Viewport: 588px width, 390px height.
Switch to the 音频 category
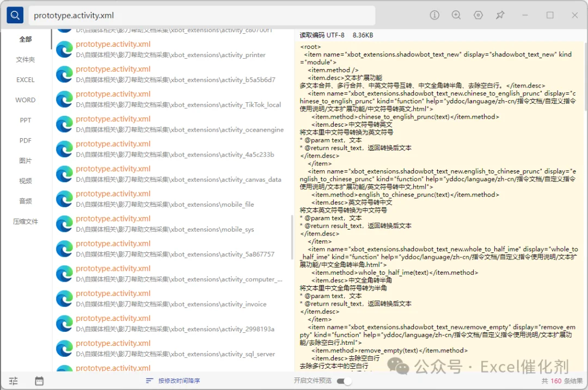click(x=26, y=201)
